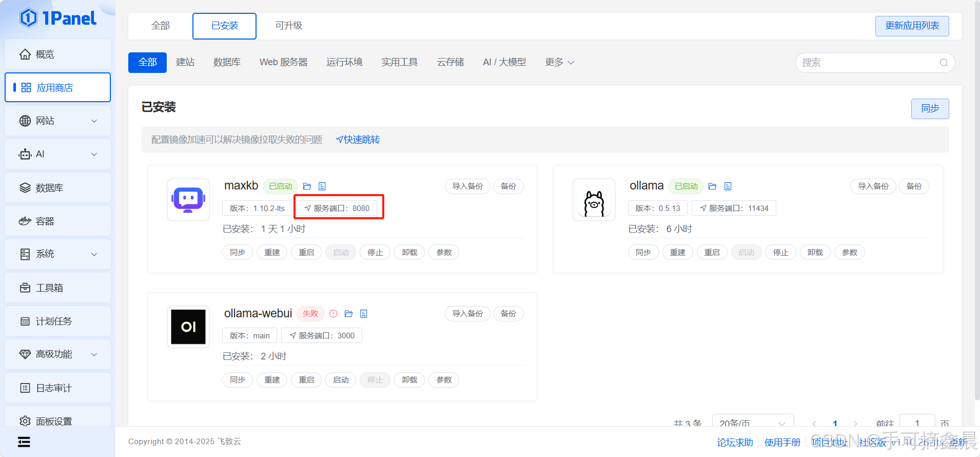Expand the 网站 sidebar menu
The width and height of the screenshot is (980, 457).
click(58, 121)
